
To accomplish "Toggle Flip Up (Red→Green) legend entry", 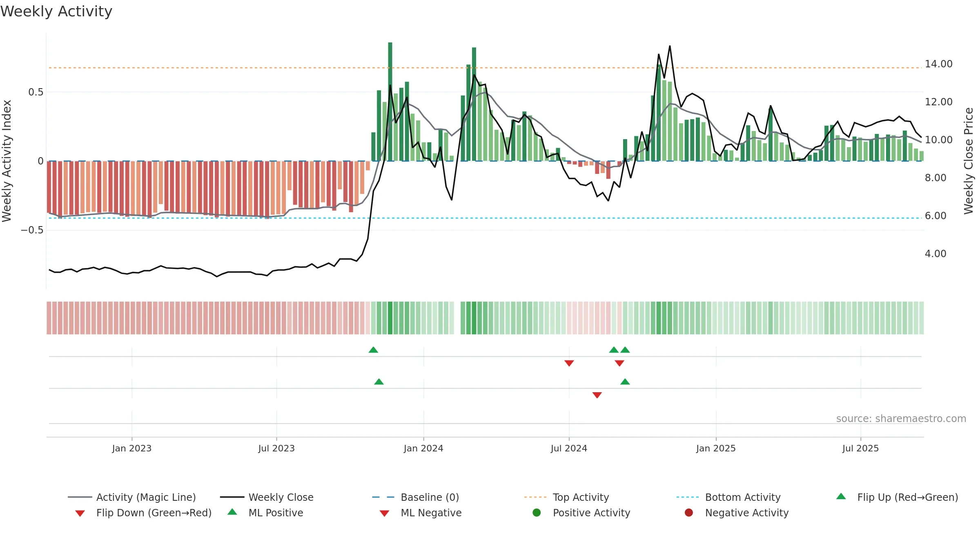I will coord(897,497).
